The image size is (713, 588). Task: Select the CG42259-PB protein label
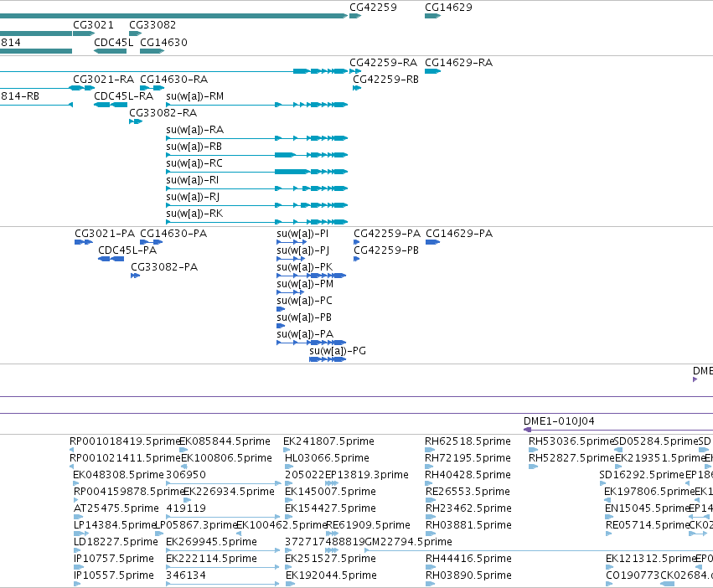(x=386, y=250)
